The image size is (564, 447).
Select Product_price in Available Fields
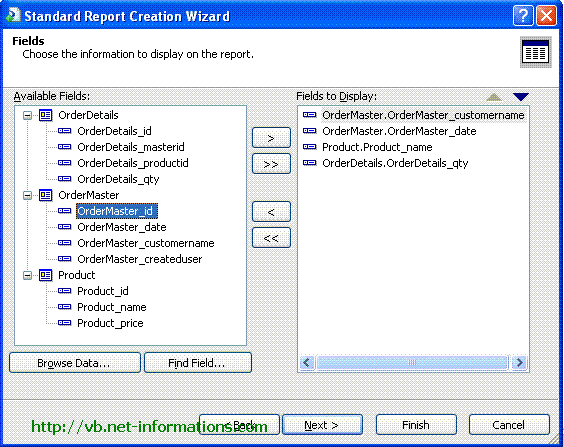[x=110, y=323]
